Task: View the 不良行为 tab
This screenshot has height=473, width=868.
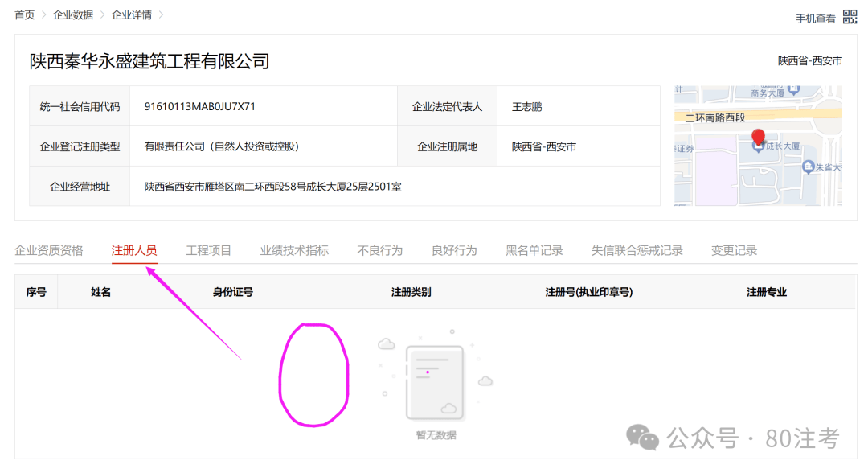Action: tap(380, 250)
